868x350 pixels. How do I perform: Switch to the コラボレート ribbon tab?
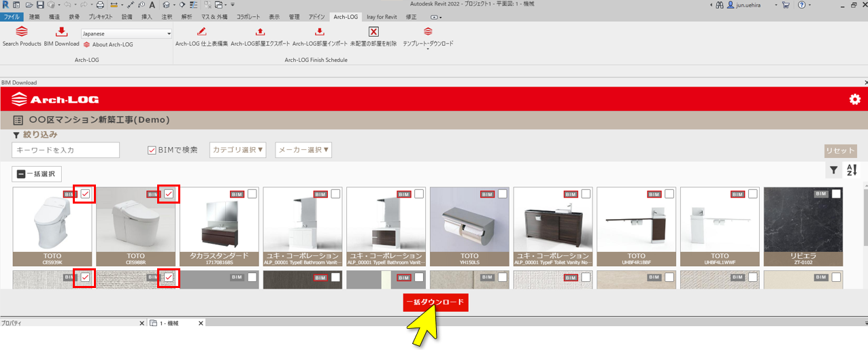248,16
